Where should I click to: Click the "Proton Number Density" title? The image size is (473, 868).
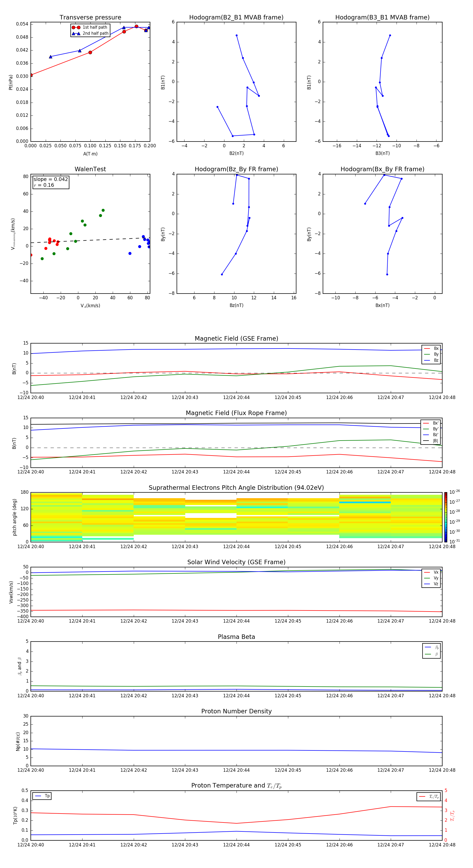pyautogui.click(x=236, y=711)
